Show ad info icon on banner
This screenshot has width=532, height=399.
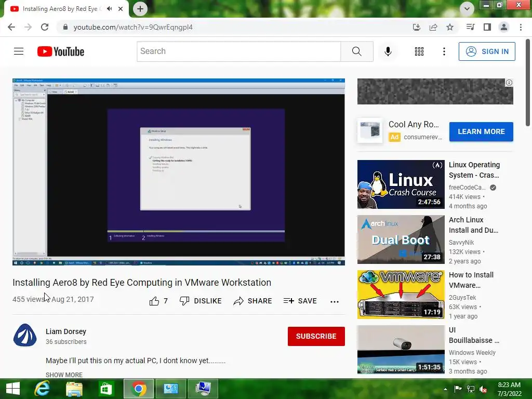pyautogui.click(x=509, y=83)
